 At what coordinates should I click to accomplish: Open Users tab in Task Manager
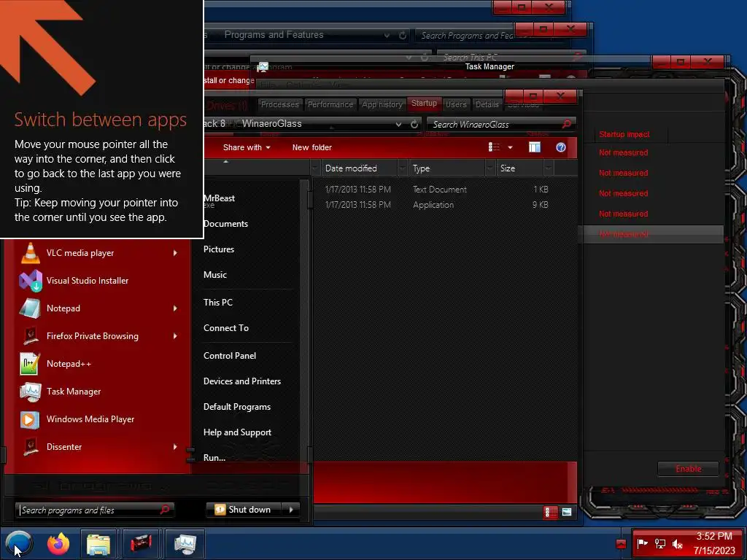[456, 104]
